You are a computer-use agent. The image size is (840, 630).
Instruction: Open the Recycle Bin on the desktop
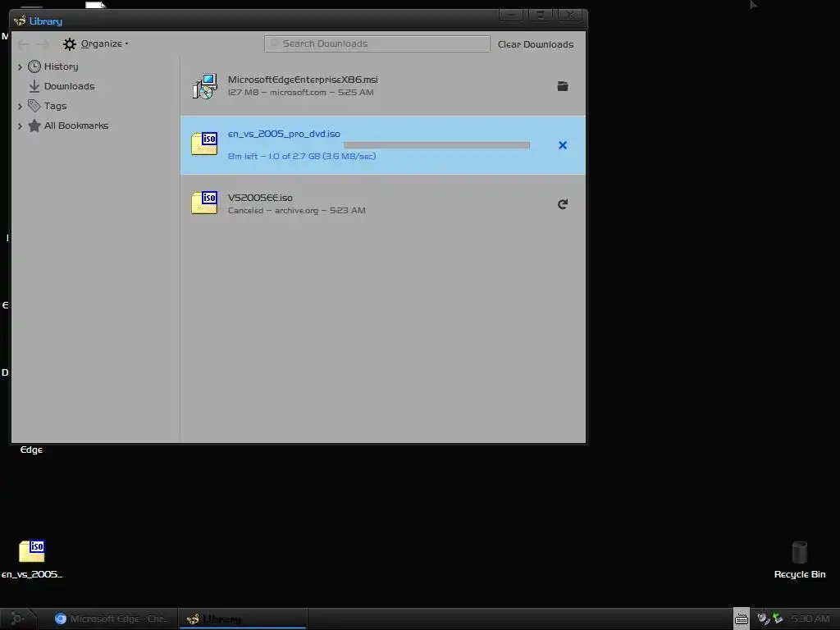click(800, 559)
